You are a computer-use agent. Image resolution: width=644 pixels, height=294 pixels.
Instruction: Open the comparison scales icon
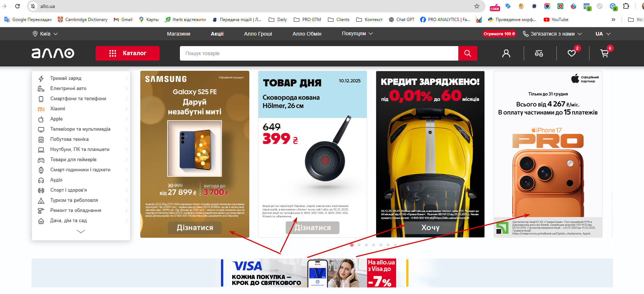(539, 53)
